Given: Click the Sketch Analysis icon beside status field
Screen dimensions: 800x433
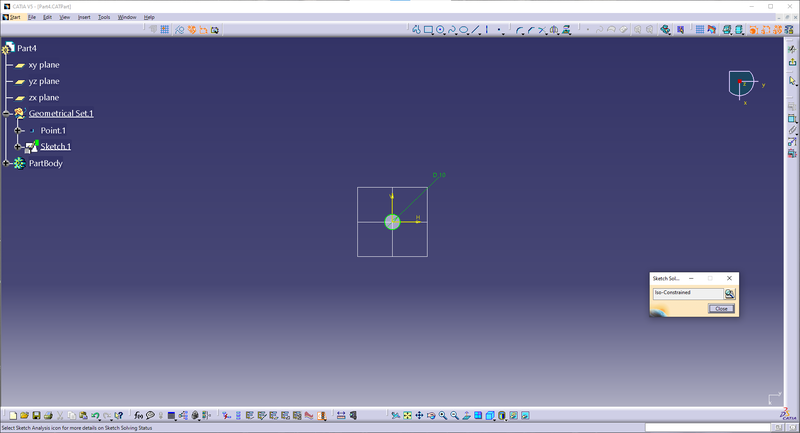Looking at the screenshot, I should [x=730, y=293].
